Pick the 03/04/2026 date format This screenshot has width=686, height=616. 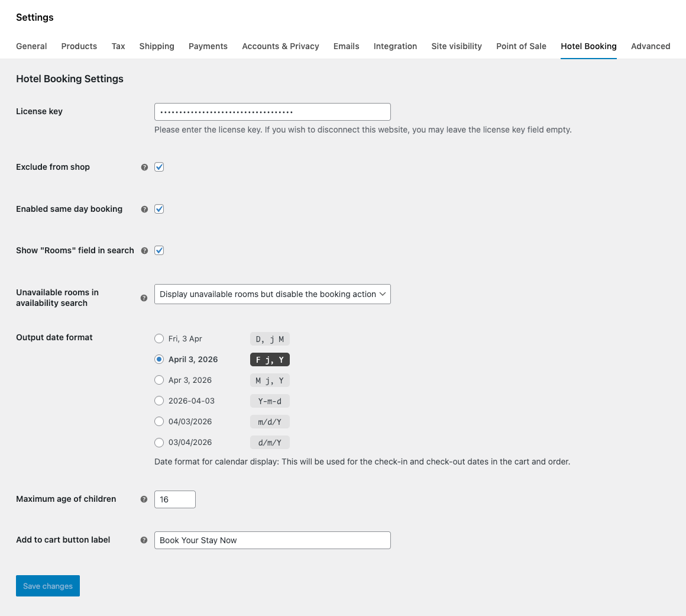tap(159, 442)
